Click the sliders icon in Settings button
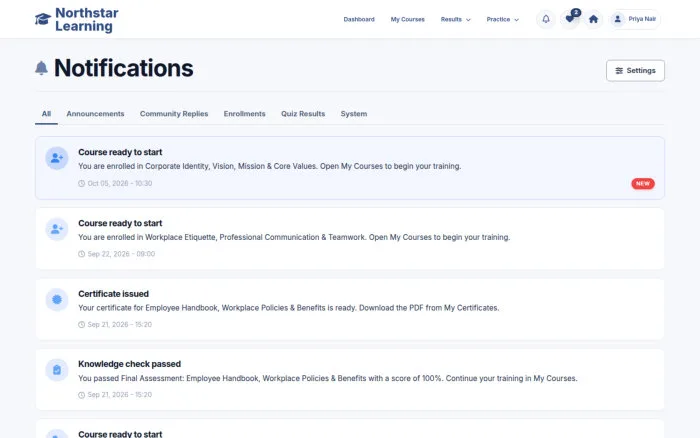This screenshot has width=700, height=438. (x=619, y=71)
